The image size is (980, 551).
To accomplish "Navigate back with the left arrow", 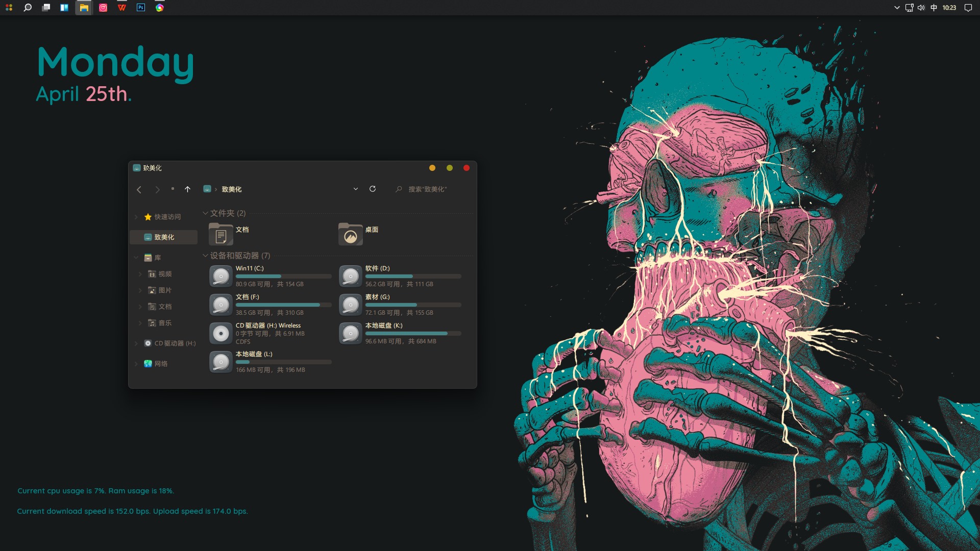I will 139,189.
